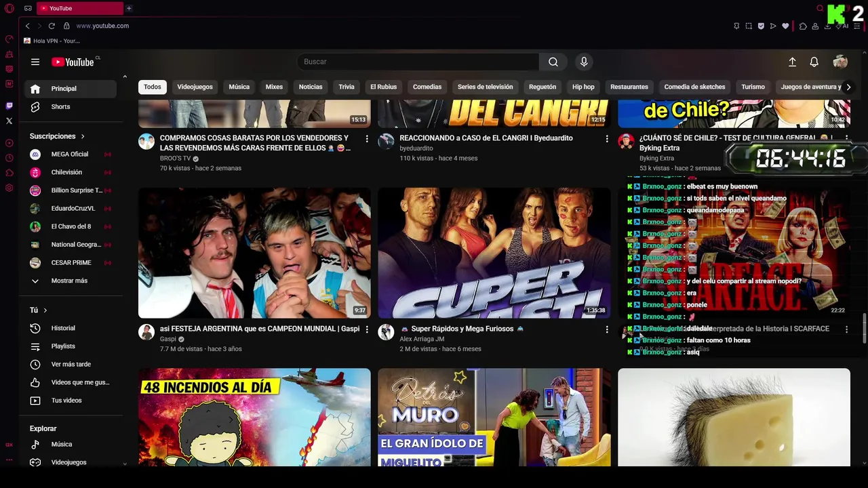Open Tus videos in sidebar
Image resolution: width=868 pixels, height=488 pixels.
71,401
